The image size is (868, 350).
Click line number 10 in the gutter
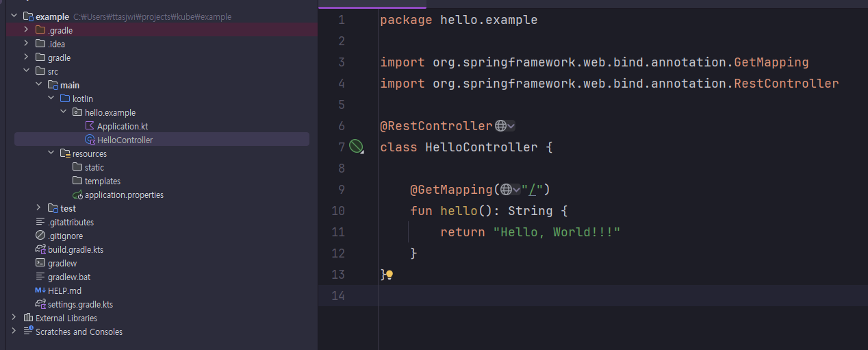click(x=338, y=211)
